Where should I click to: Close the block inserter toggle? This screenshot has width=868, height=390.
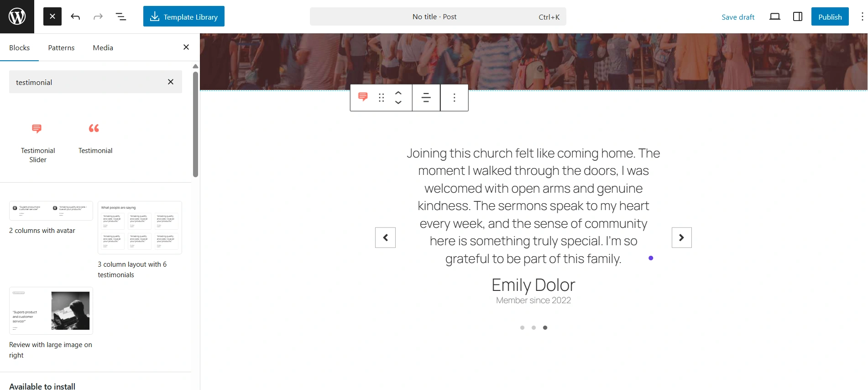52,16
